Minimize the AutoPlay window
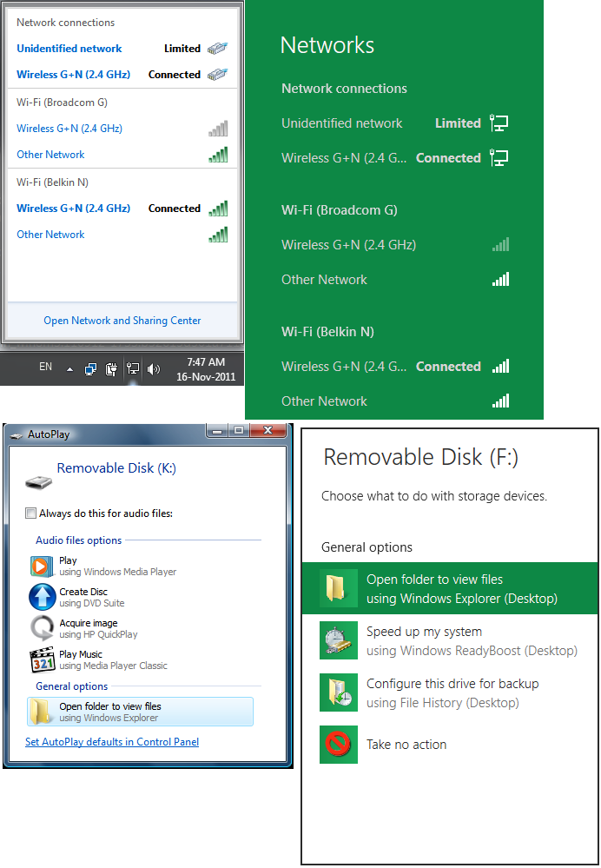The image size is (601, 868). tap(218, 431)
